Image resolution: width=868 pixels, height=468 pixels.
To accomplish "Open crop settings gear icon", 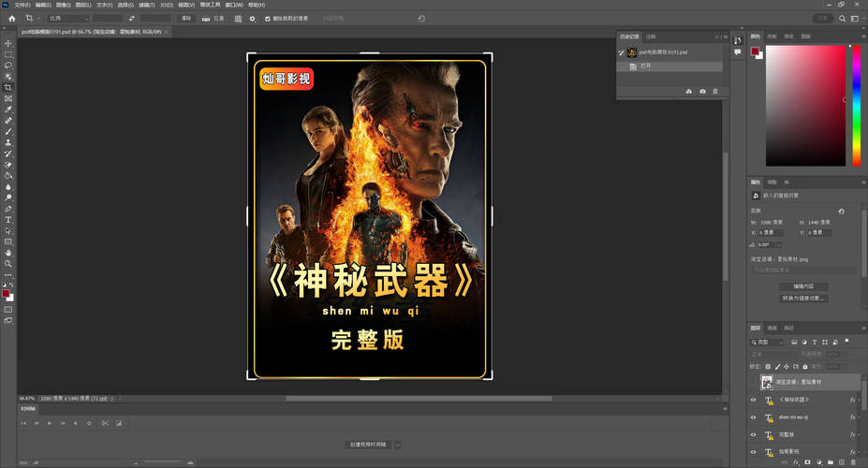I will (x=252, y=18).
